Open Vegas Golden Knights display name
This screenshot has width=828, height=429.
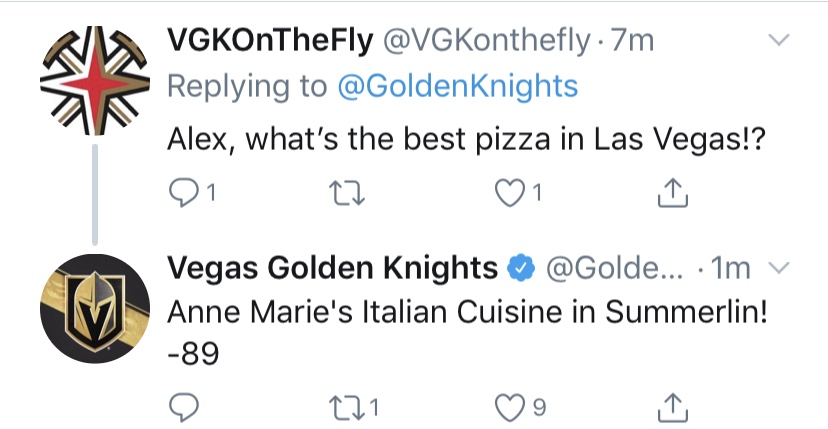(x=333, y=268)
